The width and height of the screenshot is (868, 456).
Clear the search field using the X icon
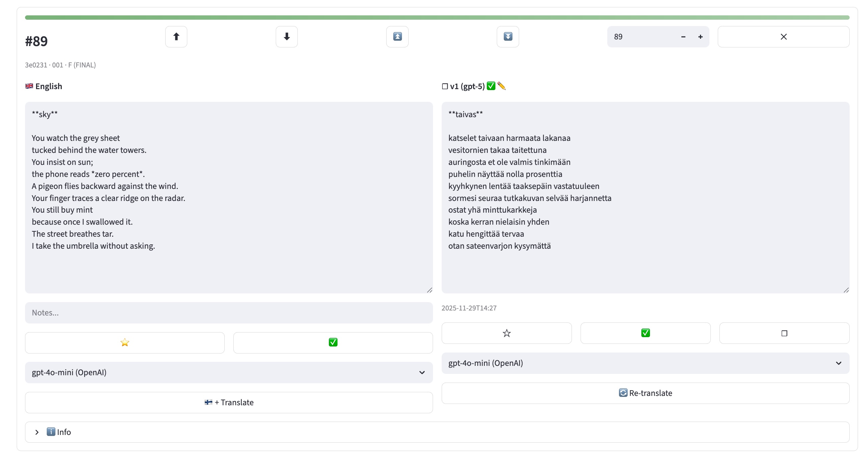coord(783,36)
